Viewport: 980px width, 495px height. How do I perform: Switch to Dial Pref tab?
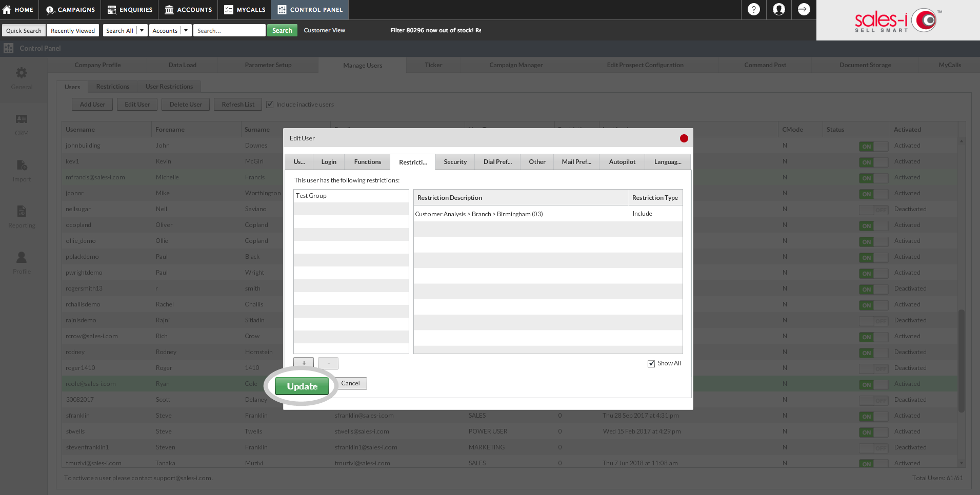point(497,162)
